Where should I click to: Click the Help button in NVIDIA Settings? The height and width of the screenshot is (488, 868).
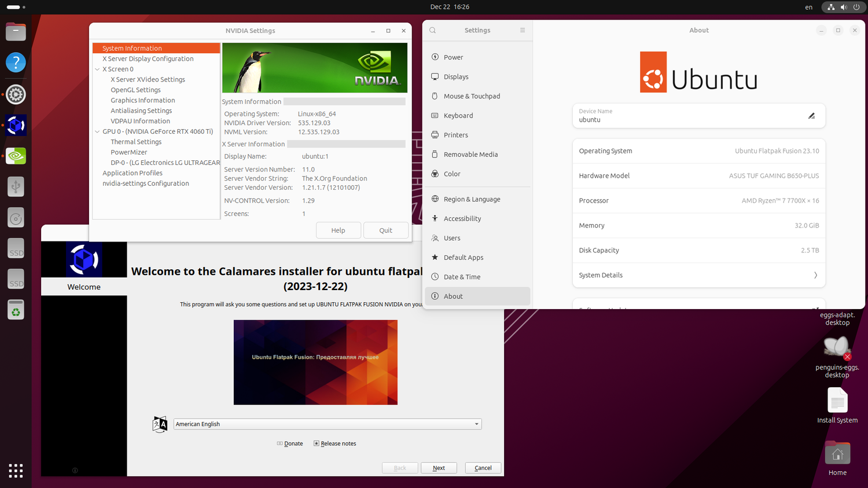click(339, 230)
